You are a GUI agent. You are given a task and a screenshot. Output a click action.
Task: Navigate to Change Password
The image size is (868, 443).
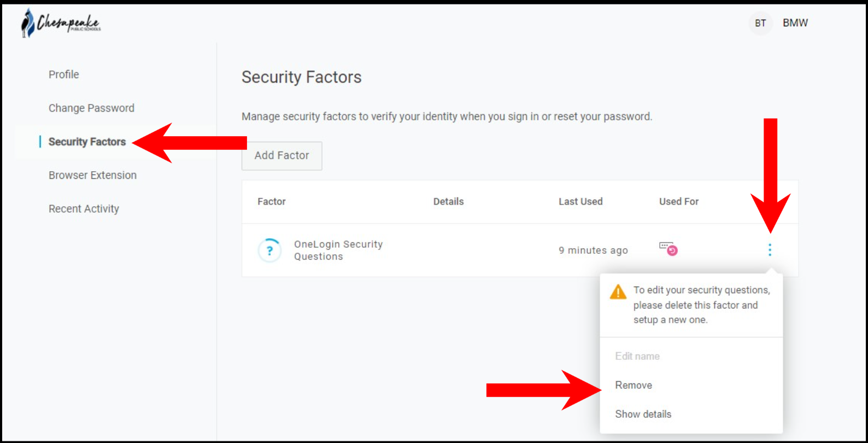click(x=91, y=108)
